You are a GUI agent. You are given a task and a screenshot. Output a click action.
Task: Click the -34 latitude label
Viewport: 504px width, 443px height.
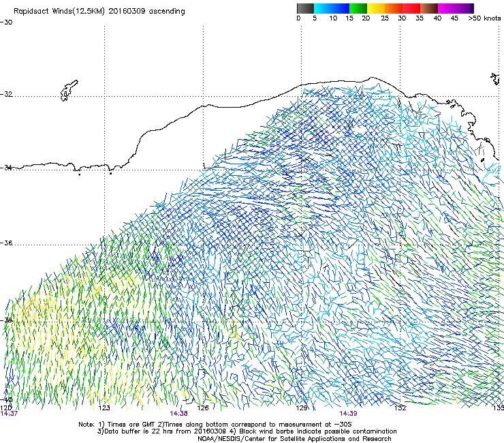6,167
